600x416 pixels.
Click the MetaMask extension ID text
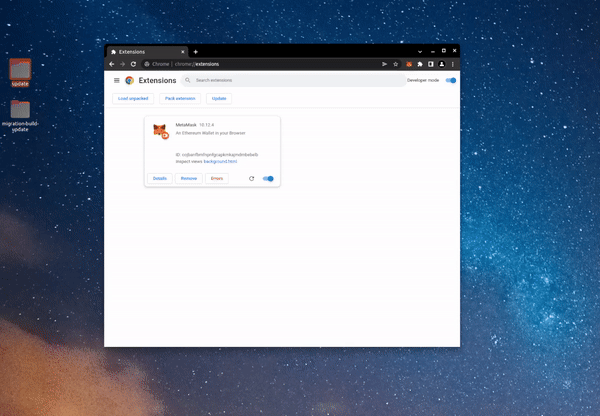click(x=217, y=155)
